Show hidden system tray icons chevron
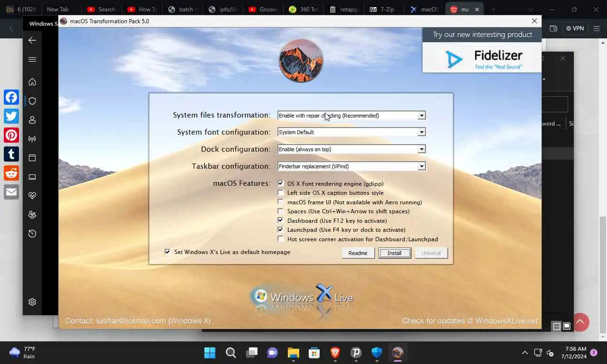This screenshot has width=607, height=364. click(524, 353)
